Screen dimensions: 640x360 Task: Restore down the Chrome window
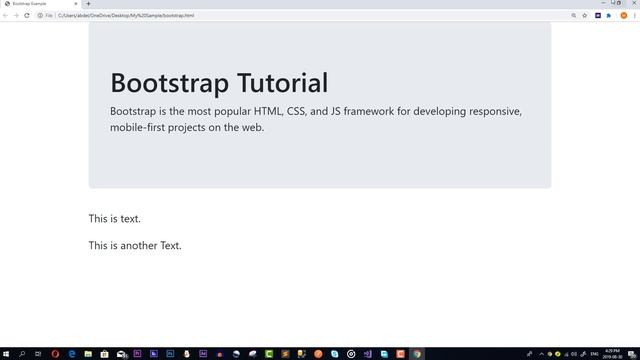point(618,3)
